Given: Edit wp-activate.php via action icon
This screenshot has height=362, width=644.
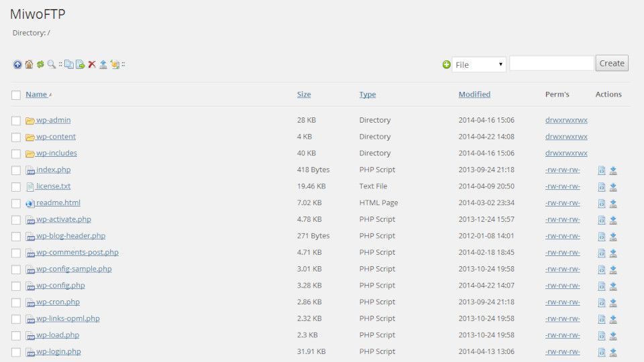Looking at the screenshot, I should pos(602,220).
